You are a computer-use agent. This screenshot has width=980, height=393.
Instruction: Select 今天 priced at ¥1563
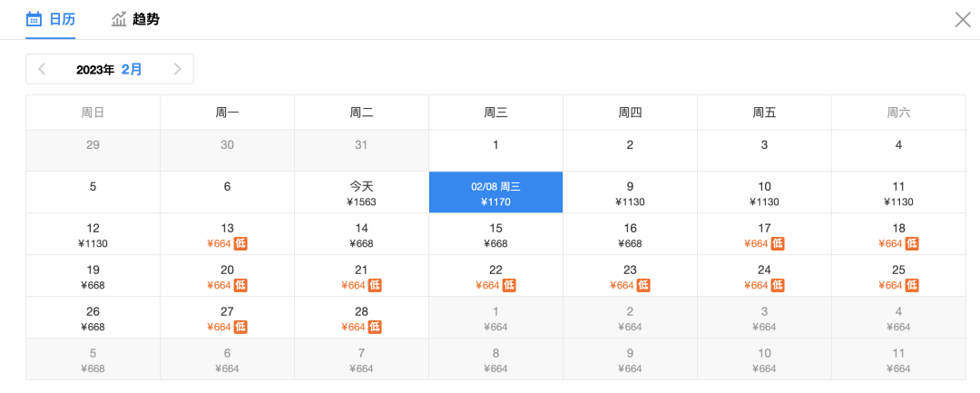coord(361,192)
